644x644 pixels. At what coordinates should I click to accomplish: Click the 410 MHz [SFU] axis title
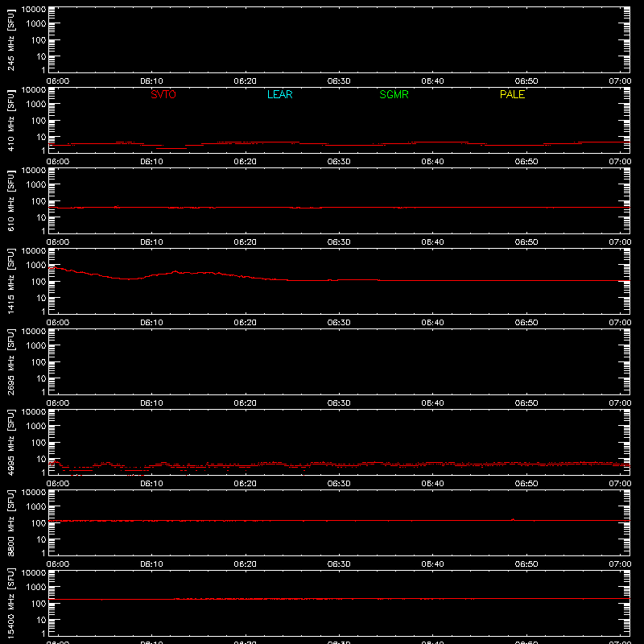[10, 120]
